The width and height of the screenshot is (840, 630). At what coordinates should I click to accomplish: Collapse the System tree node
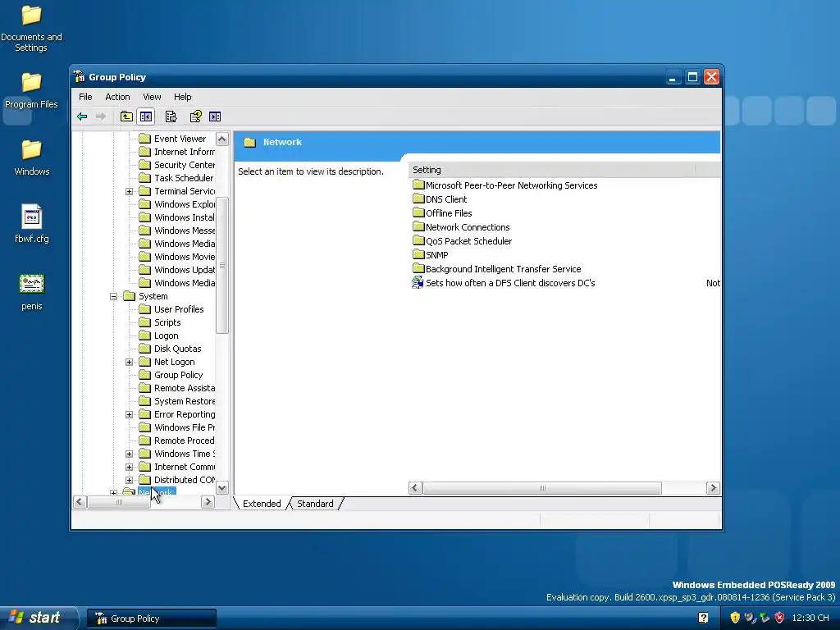[x=113, y=296]
